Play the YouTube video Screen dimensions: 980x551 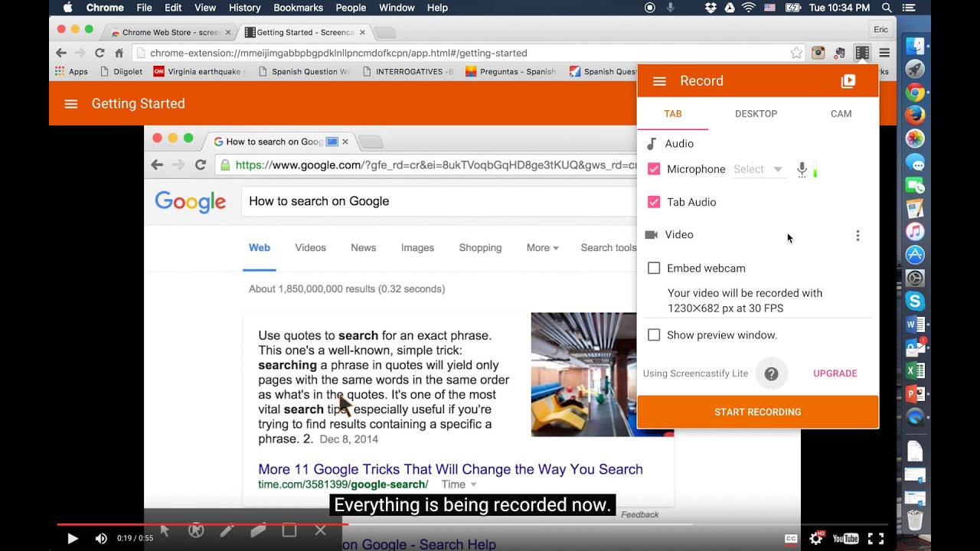pos(73,539)
